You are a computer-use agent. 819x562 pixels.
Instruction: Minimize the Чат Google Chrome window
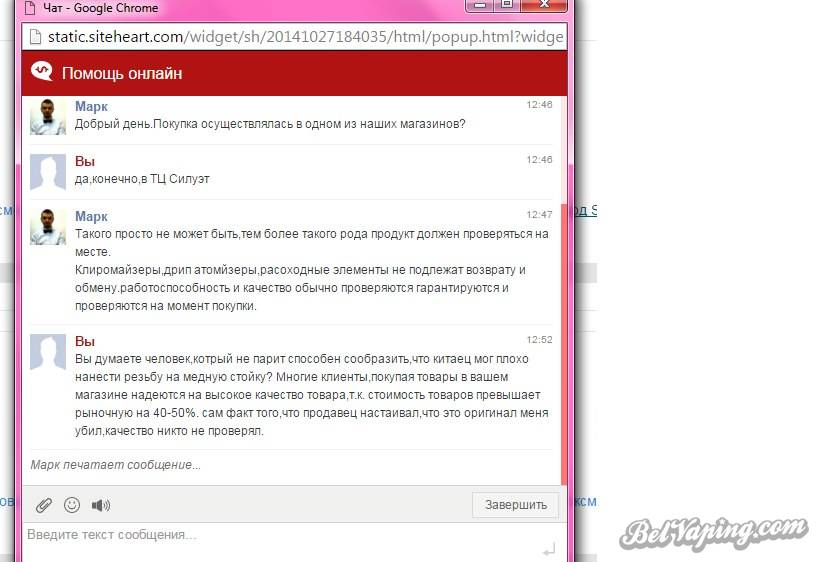point(479,5)
